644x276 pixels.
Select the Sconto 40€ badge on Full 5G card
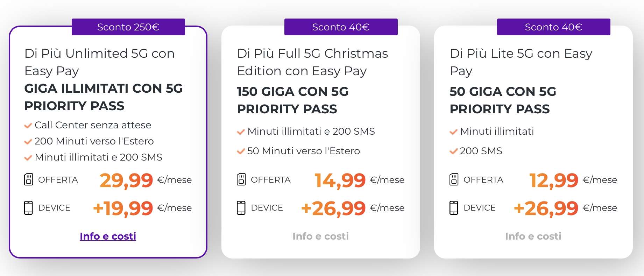pos(341,27)
